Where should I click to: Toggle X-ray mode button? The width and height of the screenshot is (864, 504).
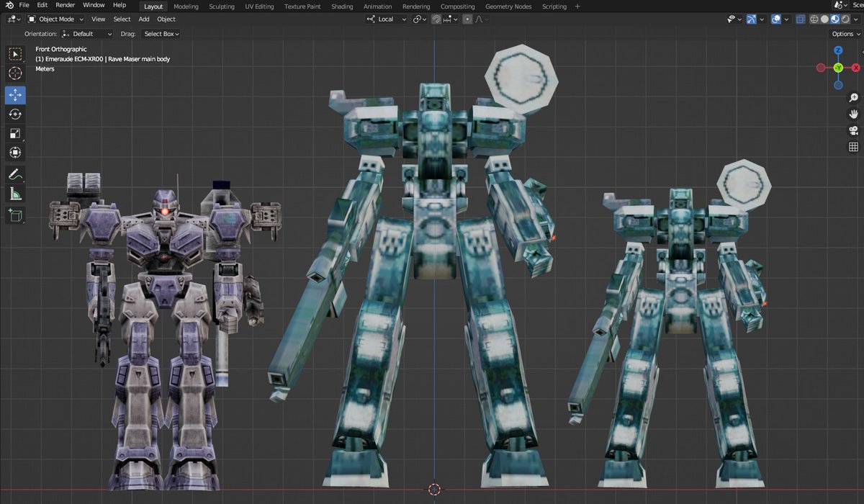(801, 19)
